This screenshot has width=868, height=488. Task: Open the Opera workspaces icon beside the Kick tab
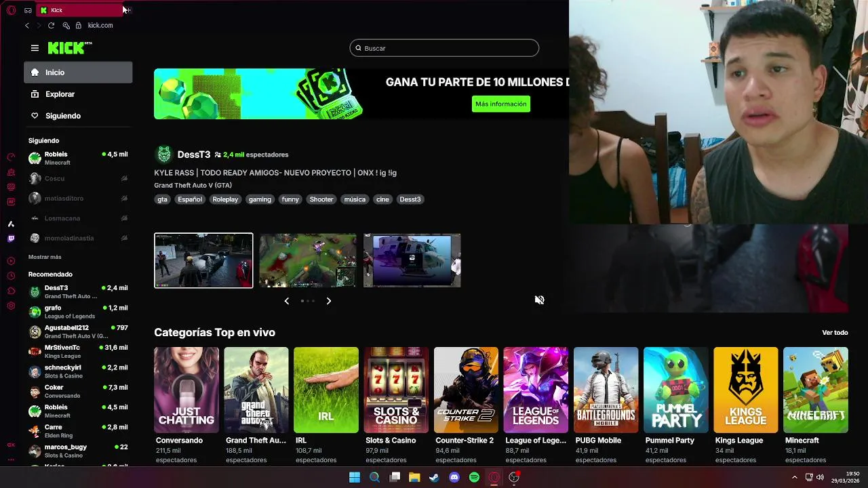pyautogui.click(x=28, y=10)
